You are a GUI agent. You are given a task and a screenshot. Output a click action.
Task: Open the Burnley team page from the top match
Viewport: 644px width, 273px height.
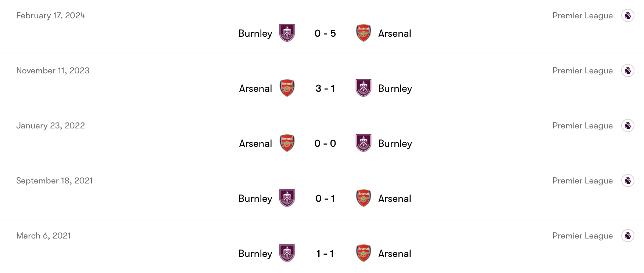[x=255, y=33]
